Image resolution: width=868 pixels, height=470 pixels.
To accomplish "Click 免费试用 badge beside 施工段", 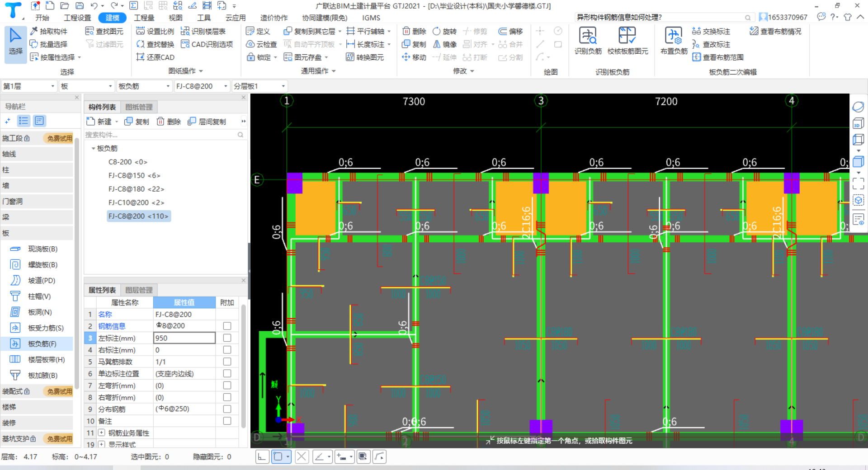I will (x=59, y=138).
